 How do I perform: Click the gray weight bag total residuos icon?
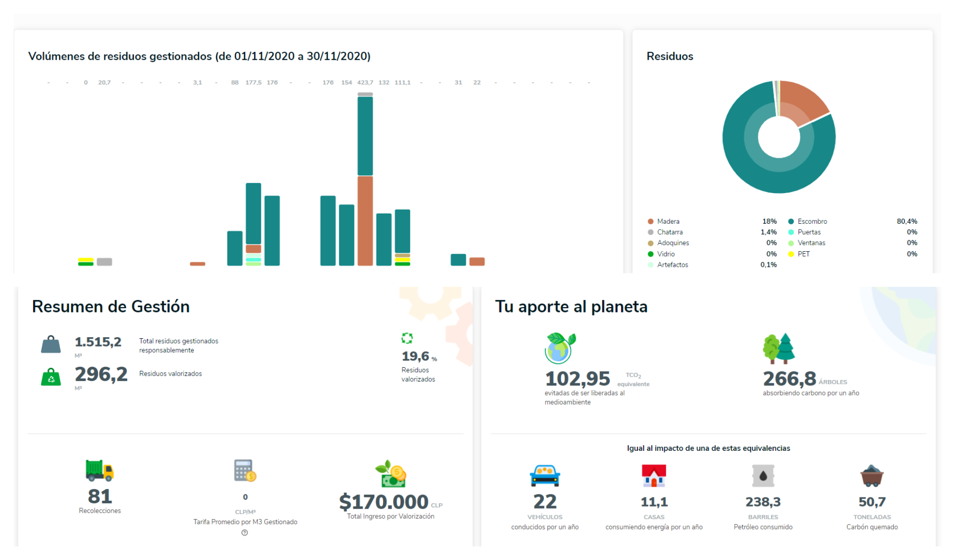pos(51,345)
